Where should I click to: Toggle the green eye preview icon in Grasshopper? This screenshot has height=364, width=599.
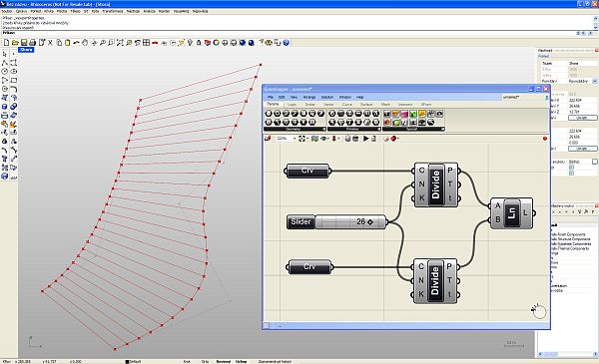click(x=323, y=139)
